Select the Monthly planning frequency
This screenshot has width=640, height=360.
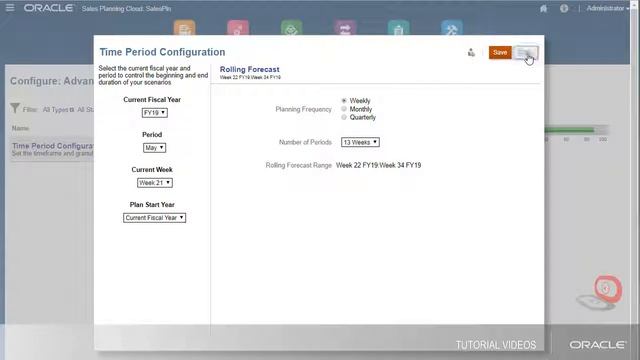click(344, 109)
